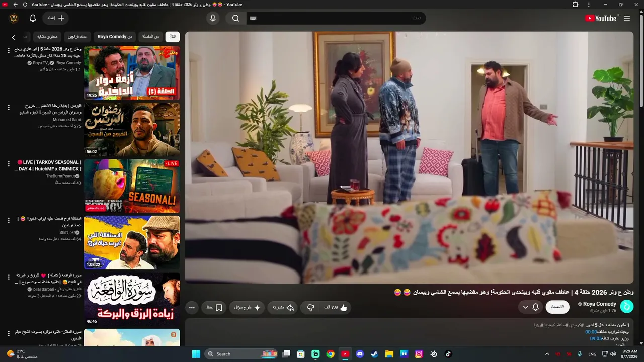Open the Mohamed Sami channel link
644x362 pixels.
(67, 120)
